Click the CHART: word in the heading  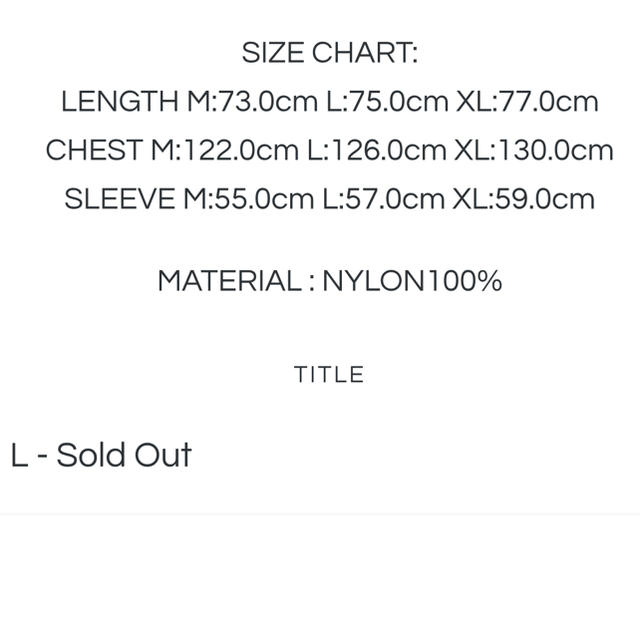365,53
